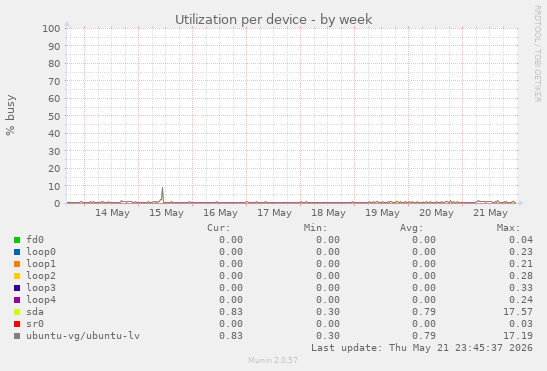
Task: Click the '14 May' x-axis label
Action: click(112, 213)
